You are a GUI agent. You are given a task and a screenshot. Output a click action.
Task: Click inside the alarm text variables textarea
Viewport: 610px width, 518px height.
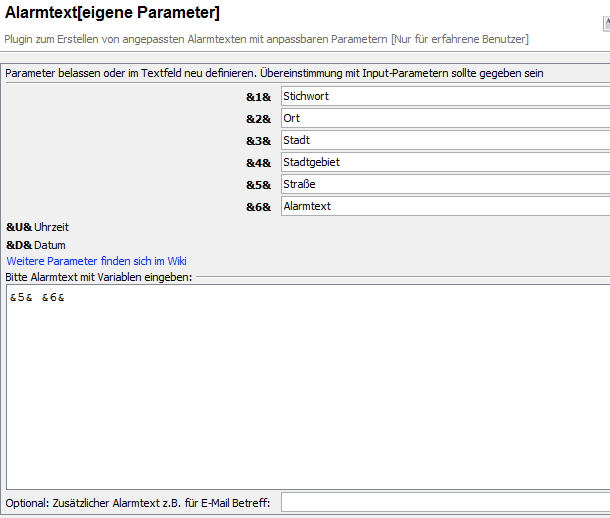pyautogui.click(x=305, y=390)
